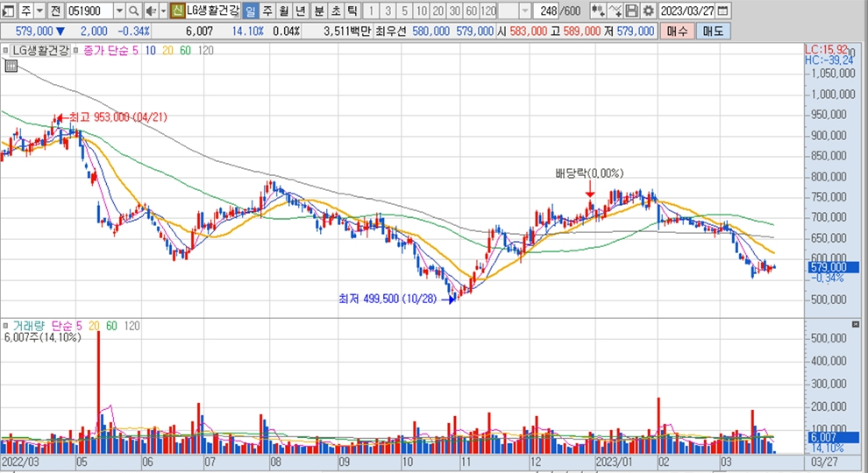
Task: Switch to 틱 tick chart
Action: pyautogui.click(x=352, y=10)
